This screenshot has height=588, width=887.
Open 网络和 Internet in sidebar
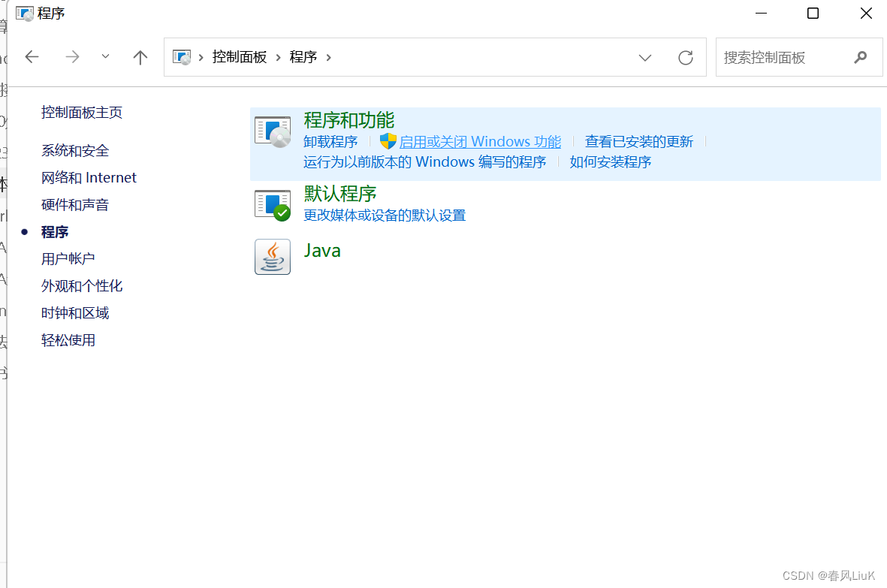pyautogui.click(x=89, y=177)
